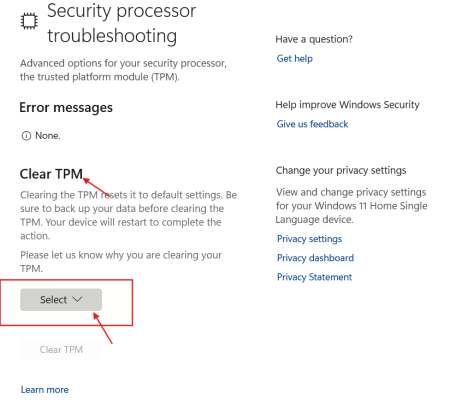Screen dimensions: 450x400
Task: Go to Privacy settings link
Action: coord(309,239)
